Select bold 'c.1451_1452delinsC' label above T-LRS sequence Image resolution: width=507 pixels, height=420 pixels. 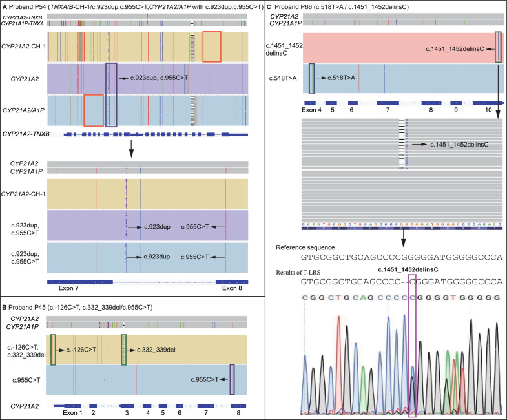point(408,269)
